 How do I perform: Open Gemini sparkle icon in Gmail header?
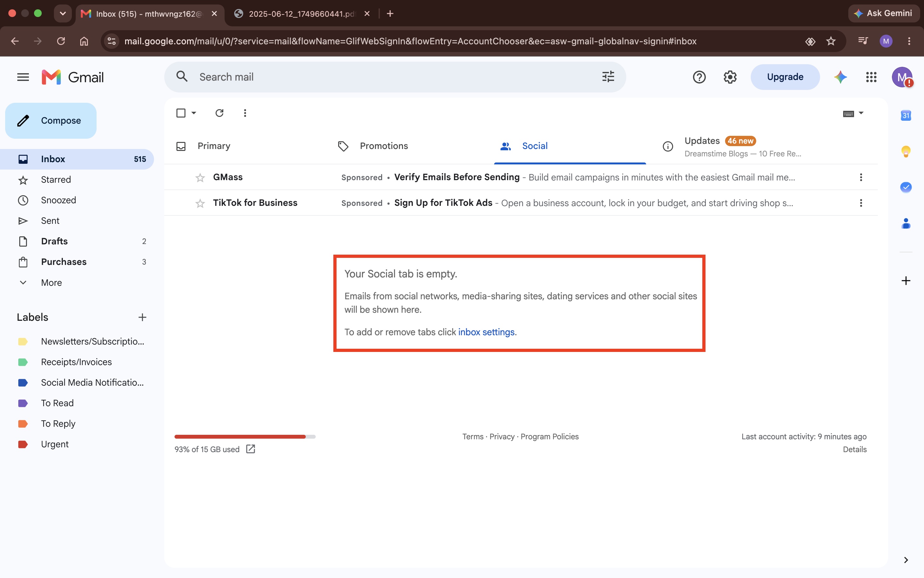point(840,77)
